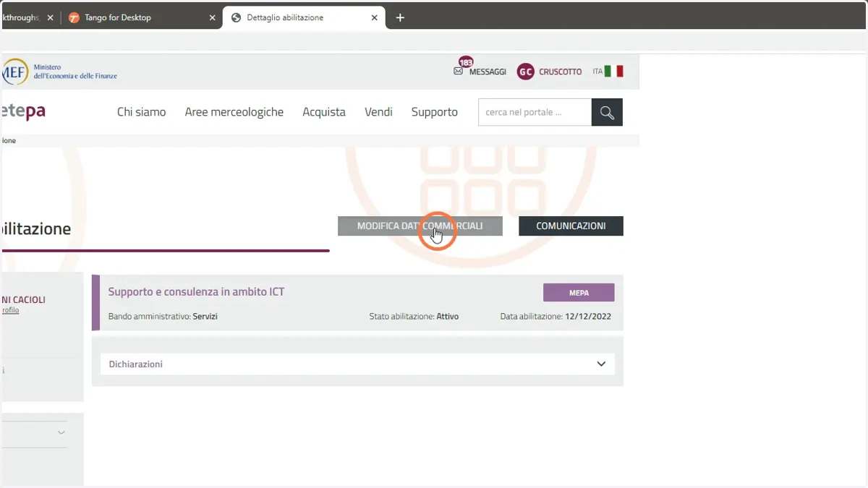Open a new browser tab
868x488 pixels.
tap(400, 17)
